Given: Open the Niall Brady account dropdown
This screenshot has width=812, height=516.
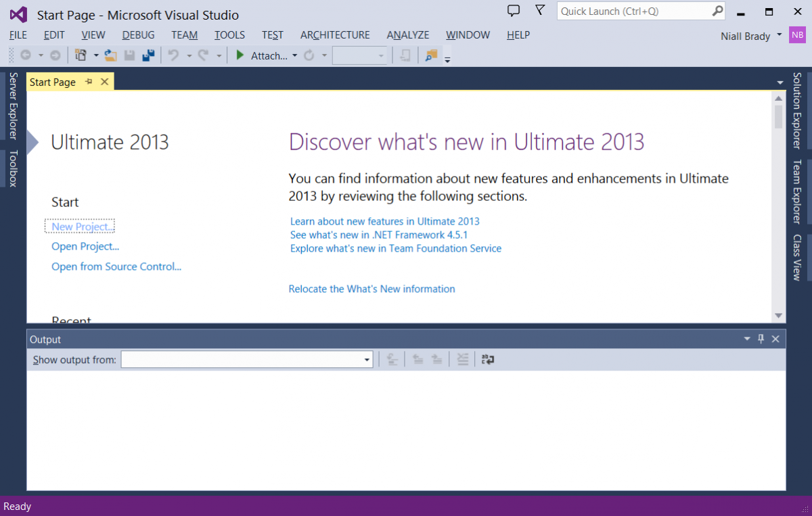Looking at the screenshot, I should click(780, 34).
